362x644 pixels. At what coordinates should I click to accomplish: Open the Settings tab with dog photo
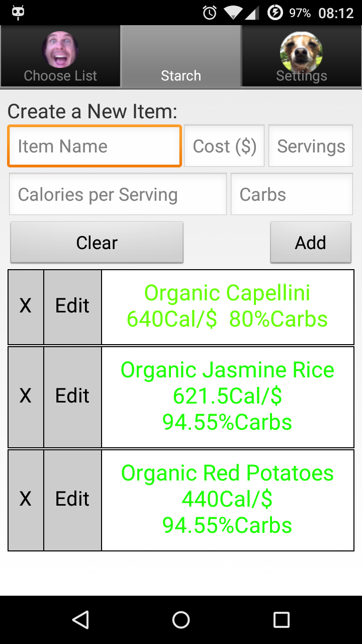[302, 56]
